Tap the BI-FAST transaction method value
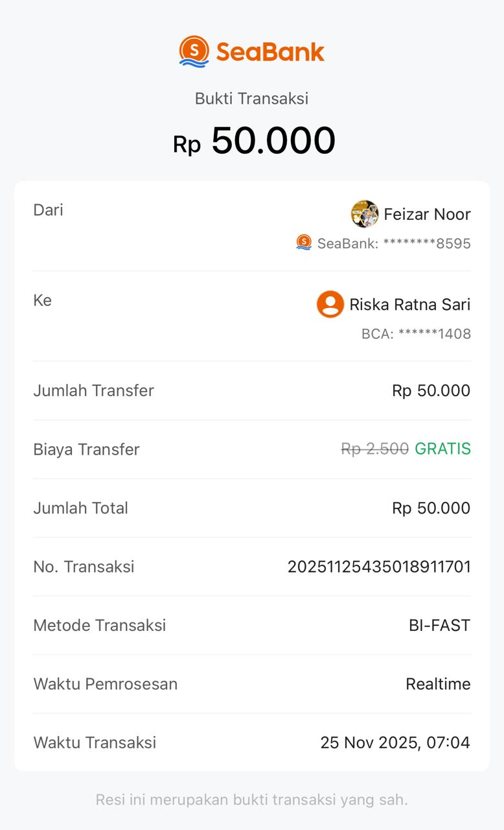The image size is (504, 830). tap(439, 625)
